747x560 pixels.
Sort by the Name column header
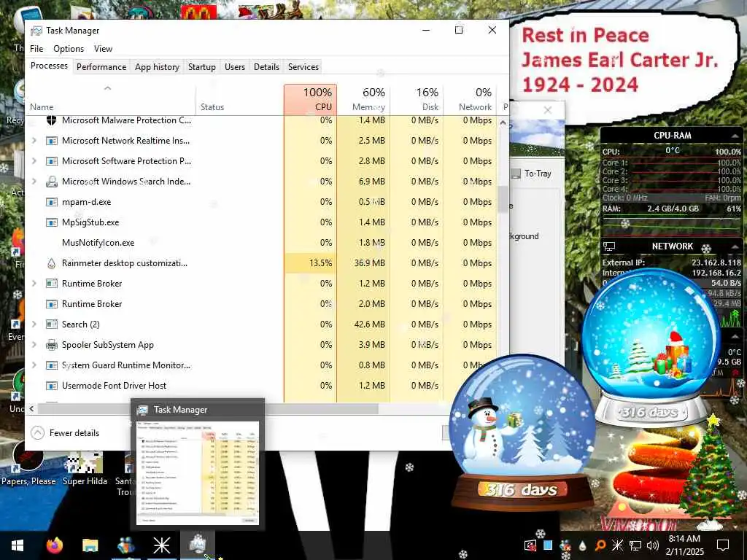pos(111,99)
